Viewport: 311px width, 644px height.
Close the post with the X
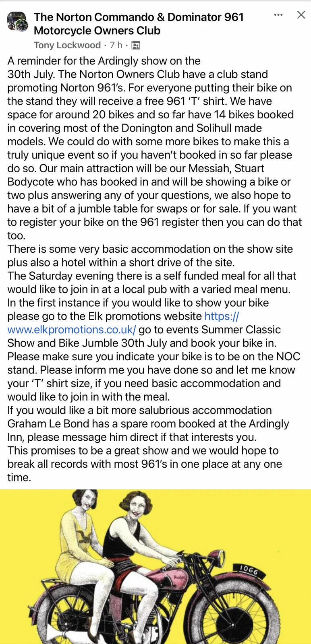coord(301,15)
